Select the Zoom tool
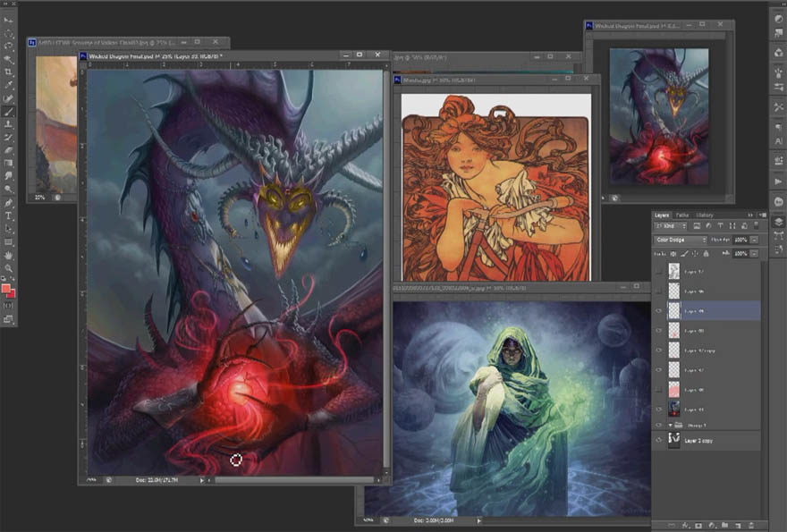787x532 pixels. point(9,268)
